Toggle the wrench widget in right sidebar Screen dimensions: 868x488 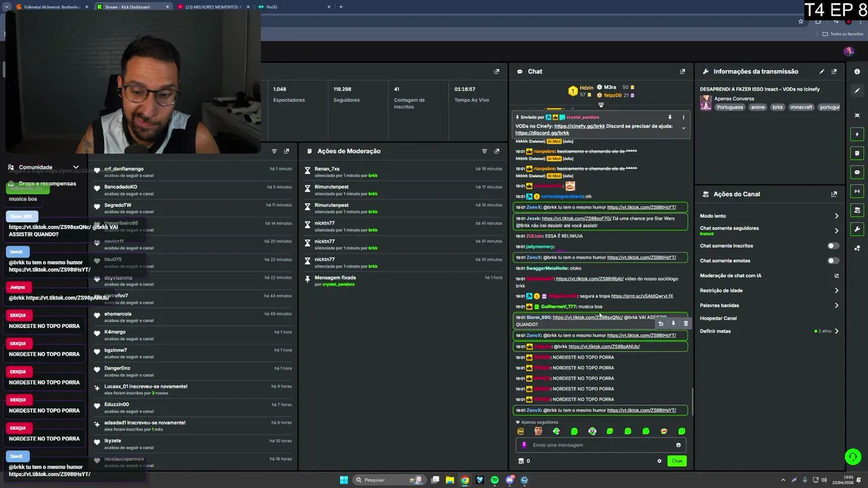click(857, 229)
